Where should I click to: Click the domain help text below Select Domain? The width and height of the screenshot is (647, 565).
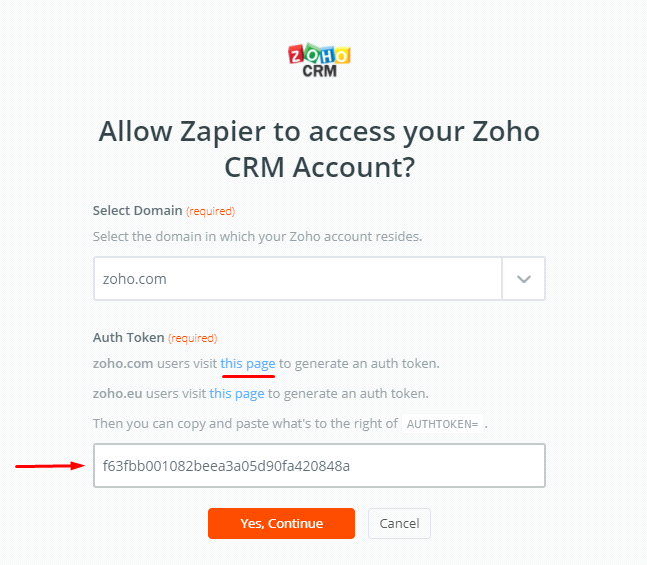point(257,236)
